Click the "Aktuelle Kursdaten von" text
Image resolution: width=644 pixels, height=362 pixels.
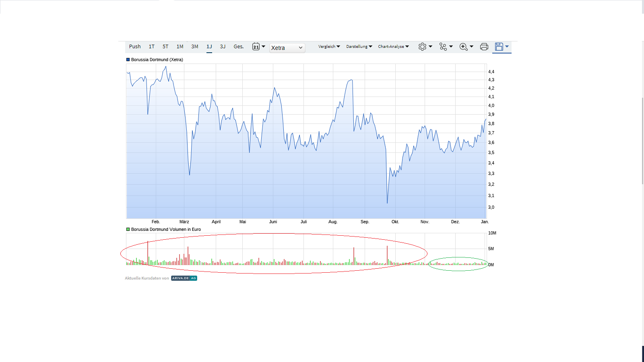click(147, 278)
